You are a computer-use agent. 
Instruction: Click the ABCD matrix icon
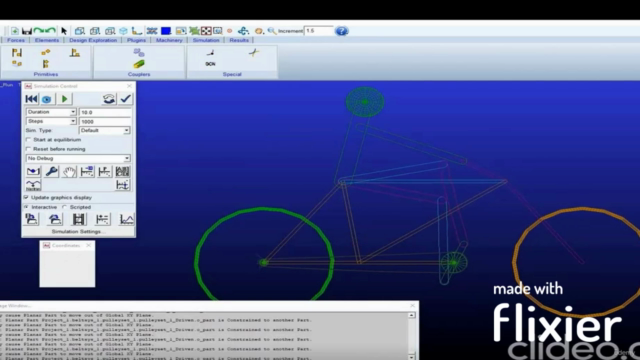122,171
